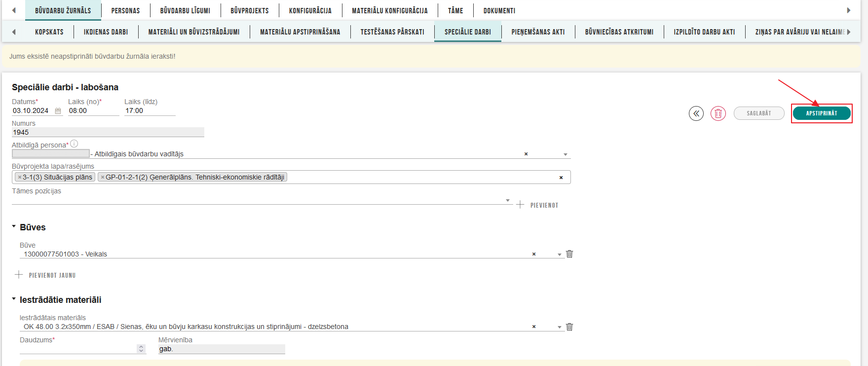Switch to Materiālu apstiprināšana sub-tab
Screen dimensions: 868x366
pyautogui.click(x=300, y=32)
